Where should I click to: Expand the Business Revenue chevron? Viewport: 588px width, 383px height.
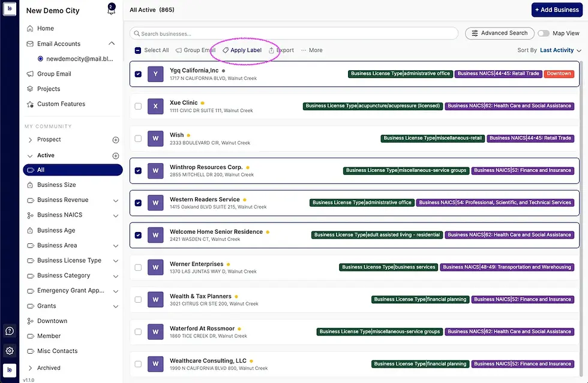(x=116, y=201)
